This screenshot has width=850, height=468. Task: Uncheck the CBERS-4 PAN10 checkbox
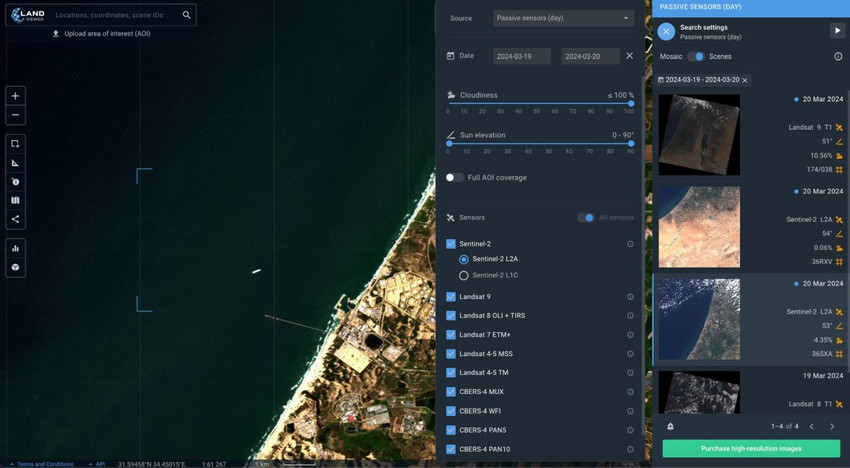(450, 449)
